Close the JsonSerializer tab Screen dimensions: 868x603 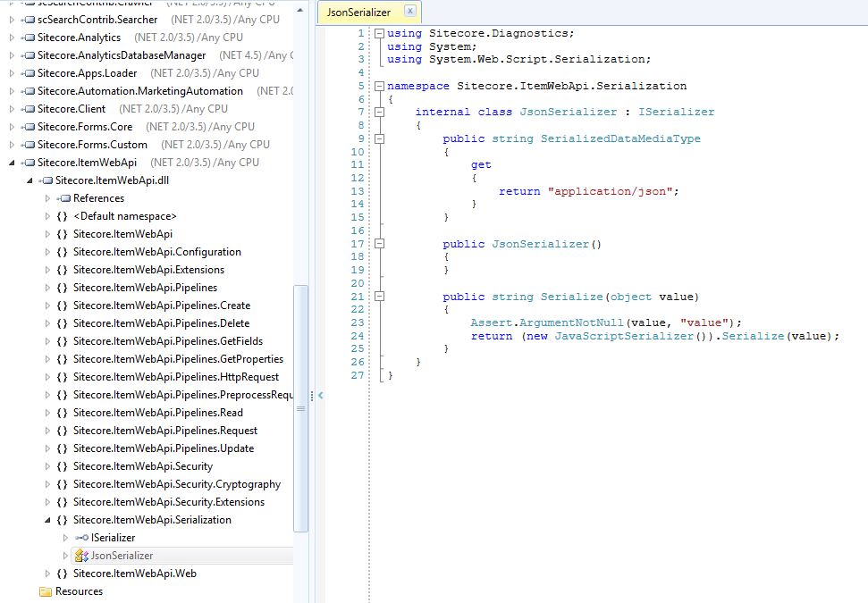409,11
